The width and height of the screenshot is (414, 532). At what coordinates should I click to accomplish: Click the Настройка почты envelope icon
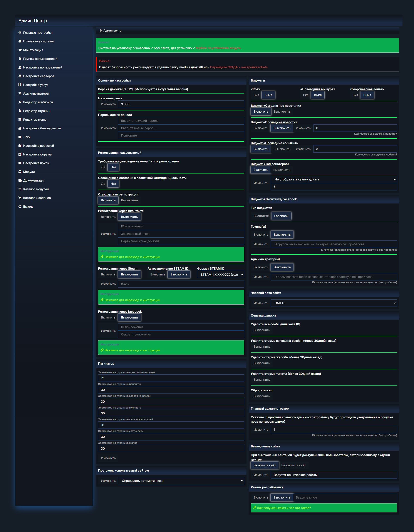[20, 163]
